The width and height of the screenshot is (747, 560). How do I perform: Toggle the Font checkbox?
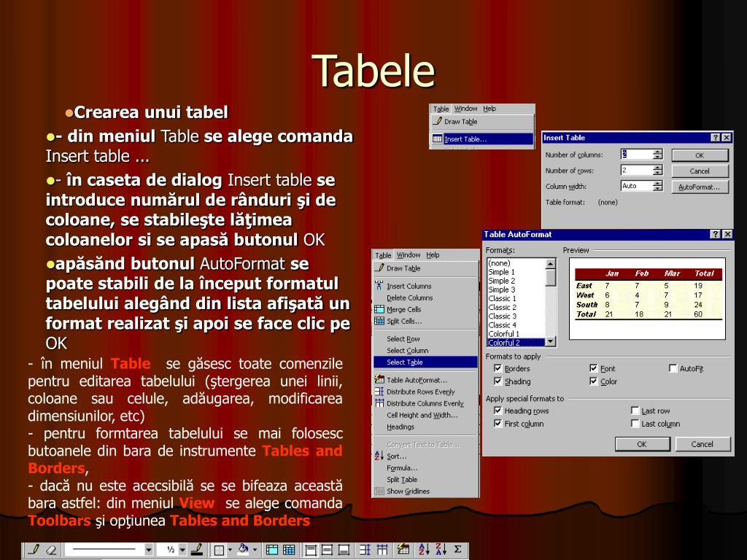tap(594, 368)
